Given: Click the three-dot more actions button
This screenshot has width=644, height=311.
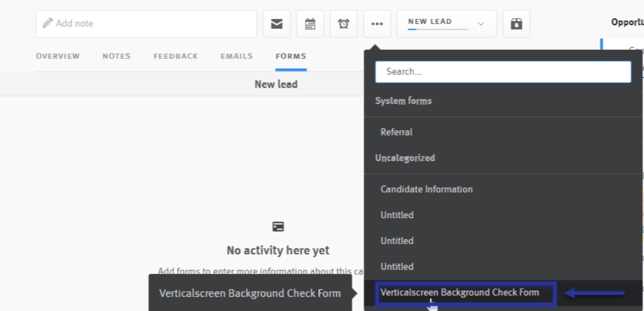Looking at the screenshot, I should (x=377, y=24).
